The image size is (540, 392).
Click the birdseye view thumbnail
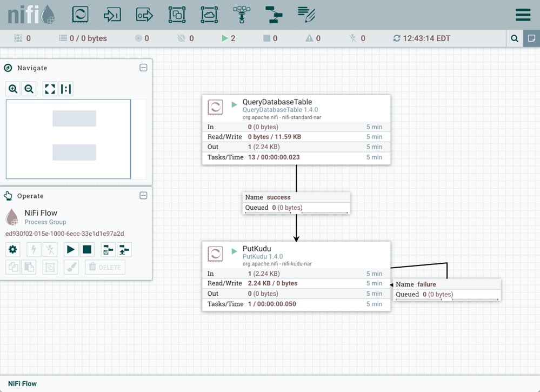68,139
